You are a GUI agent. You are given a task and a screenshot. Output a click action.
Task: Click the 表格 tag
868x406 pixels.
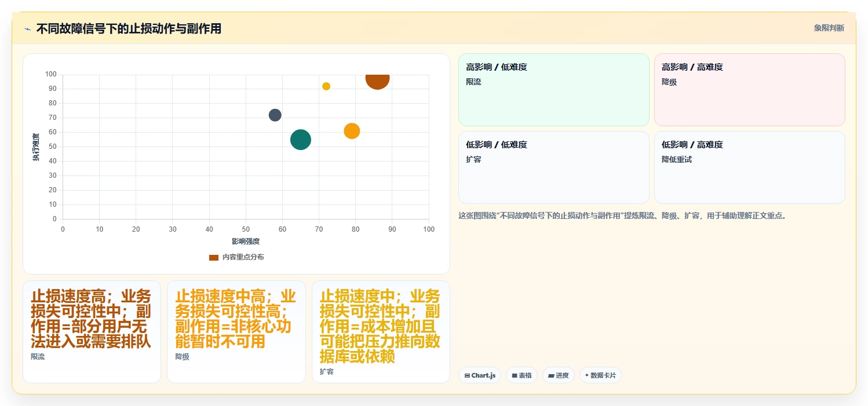point(521,375)
